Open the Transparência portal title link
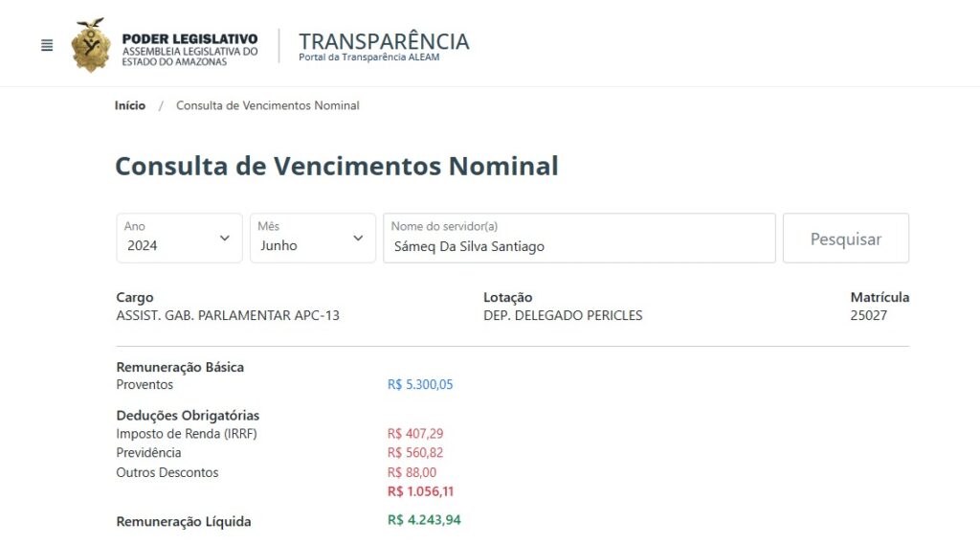This screenshot has height=546, width=980. coord(384,46)
